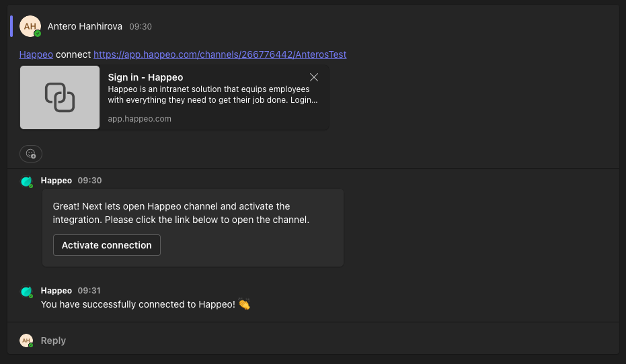The image size is (626, 364).
Task: Click the 09:31 message timestamp
Action: 89,291
